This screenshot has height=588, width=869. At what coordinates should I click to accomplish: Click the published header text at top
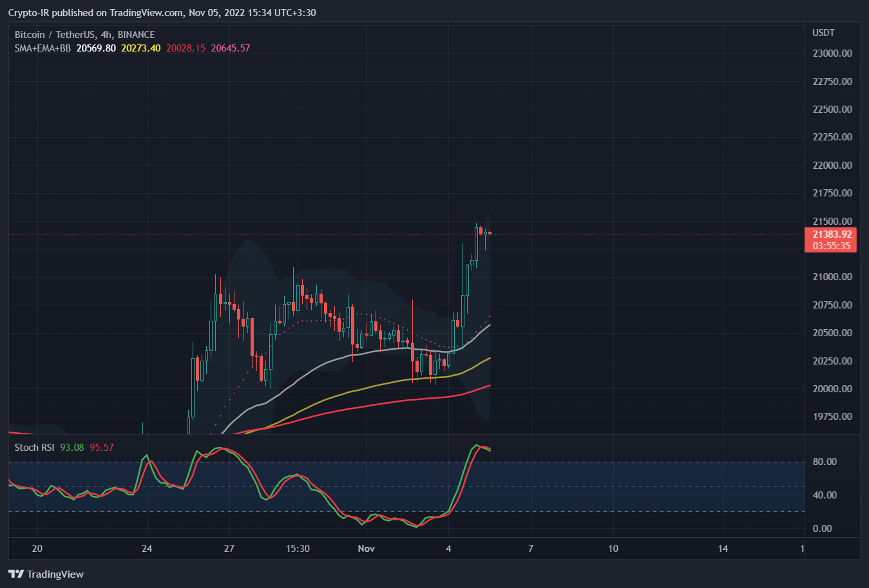coord(162,13)
